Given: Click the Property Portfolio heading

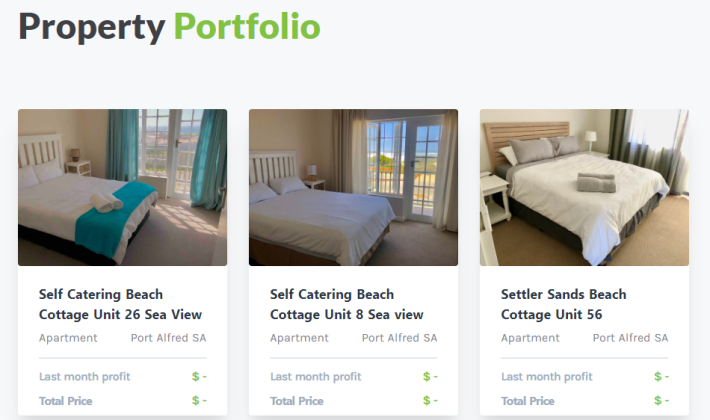Looking at the screenshot, I should click(x=169, y=27).
